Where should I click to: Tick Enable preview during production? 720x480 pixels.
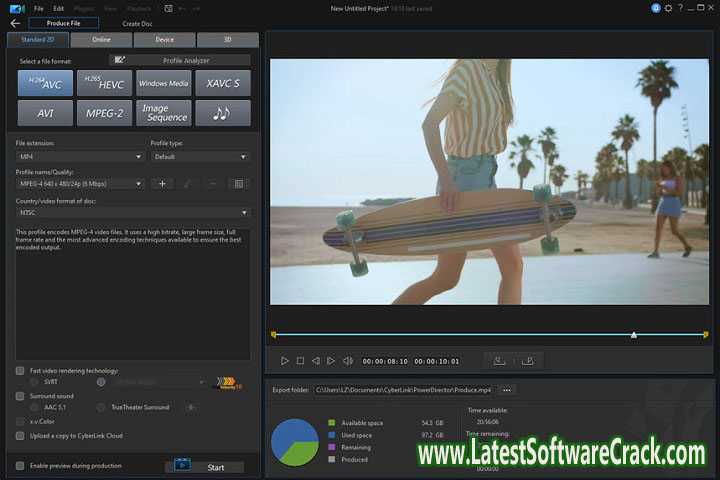click(20, 466)
